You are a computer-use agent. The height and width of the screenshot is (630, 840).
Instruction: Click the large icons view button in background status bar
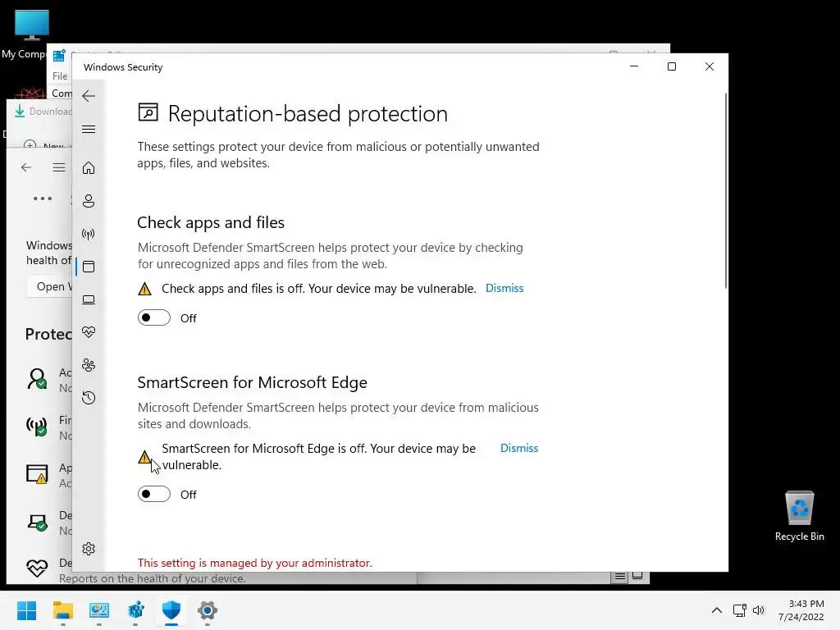[637, 577]
